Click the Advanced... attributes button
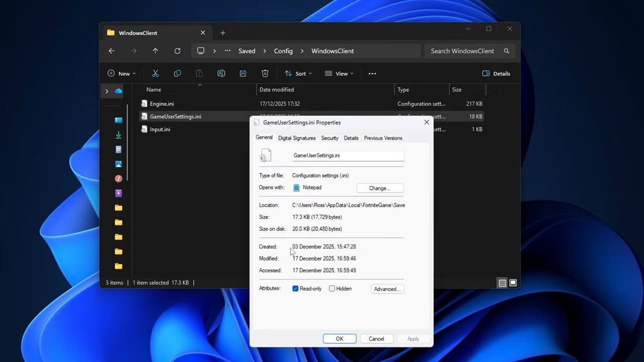Image resolution: width=644 pixels, height=362 pixels. click(x=387, y=289)
